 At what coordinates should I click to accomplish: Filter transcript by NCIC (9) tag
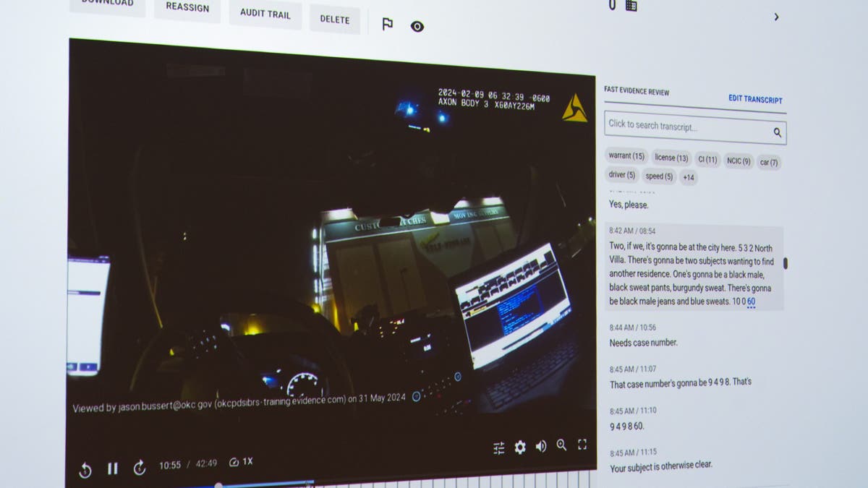739,161
